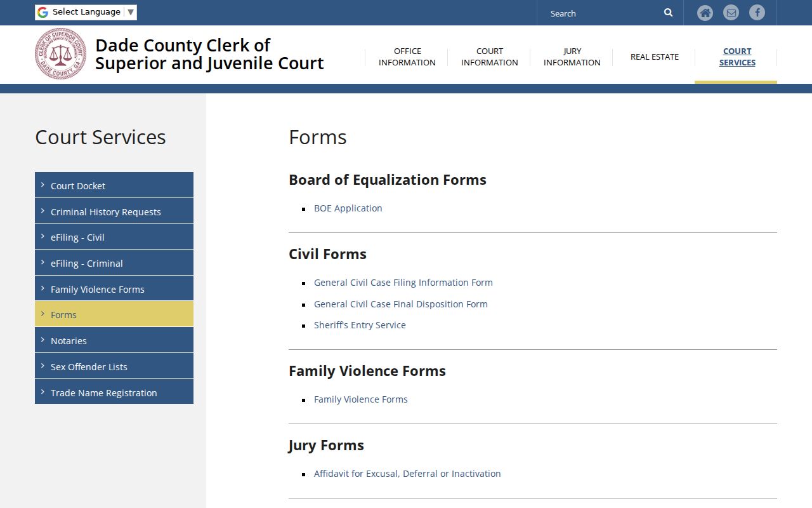Viewport: 812px width, 508px height.
Task: Click the Dade County court seal logo
Action: (x=60, y=54)
